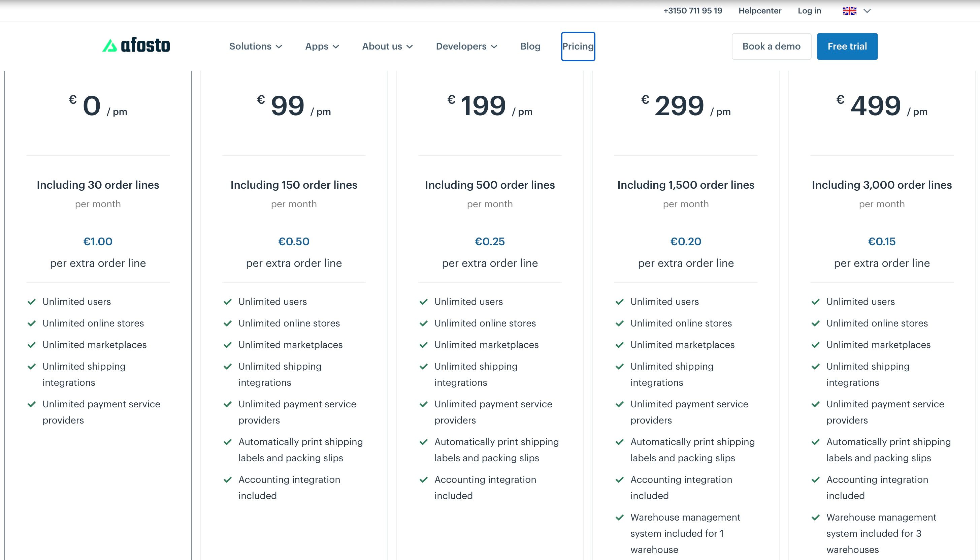Click checkmark beside Warehouse management in €299 plan
Image resolution: width=980 pixels, height=560 pixels.
click(620, 517)
